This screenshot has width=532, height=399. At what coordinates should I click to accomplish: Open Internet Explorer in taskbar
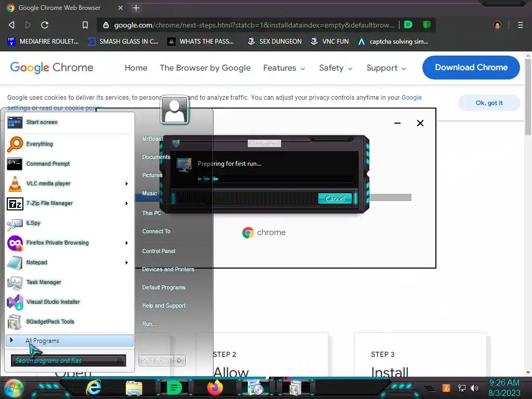94,388
